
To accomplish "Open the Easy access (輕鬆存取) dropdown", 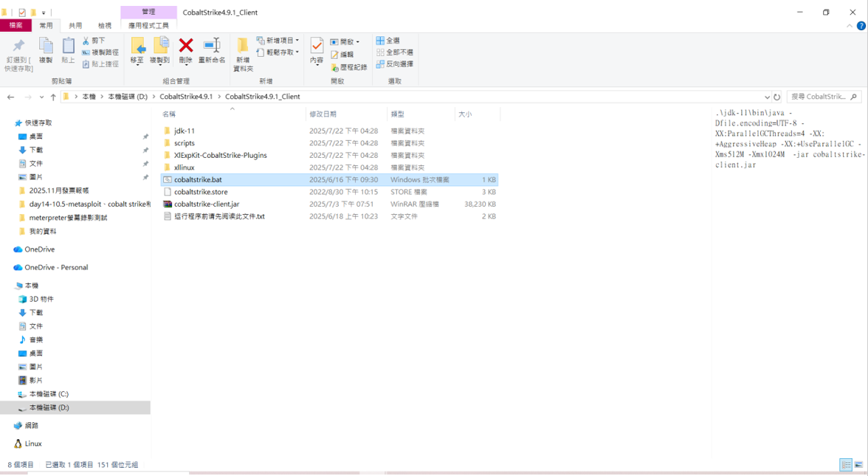I will (x=278, y=52).
